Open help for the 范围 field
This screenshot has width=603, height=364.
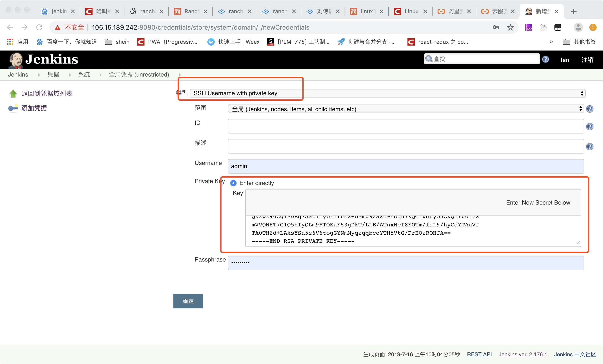tap(590, 109)
